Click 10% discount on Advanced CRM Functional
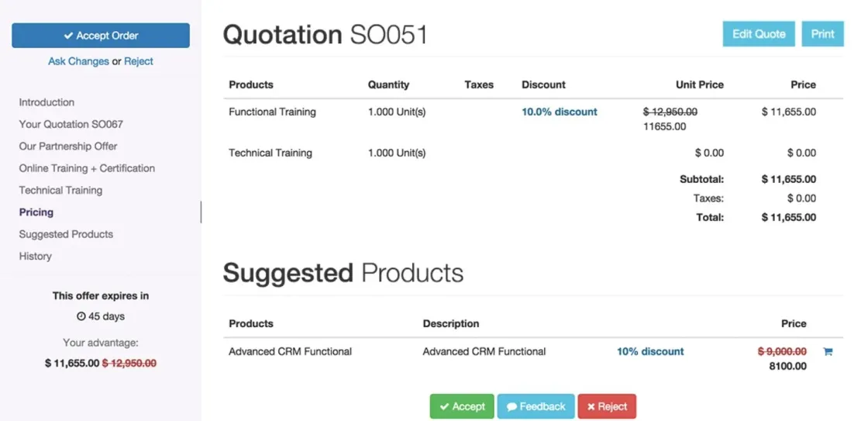This screenshot has height=421, width=868. [650, 351]
